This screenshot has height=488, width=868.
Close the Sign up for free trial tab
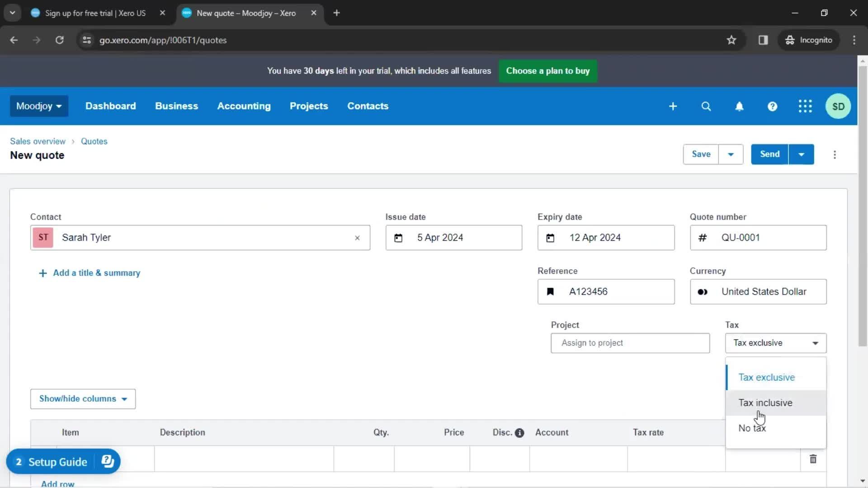(162, 13)
